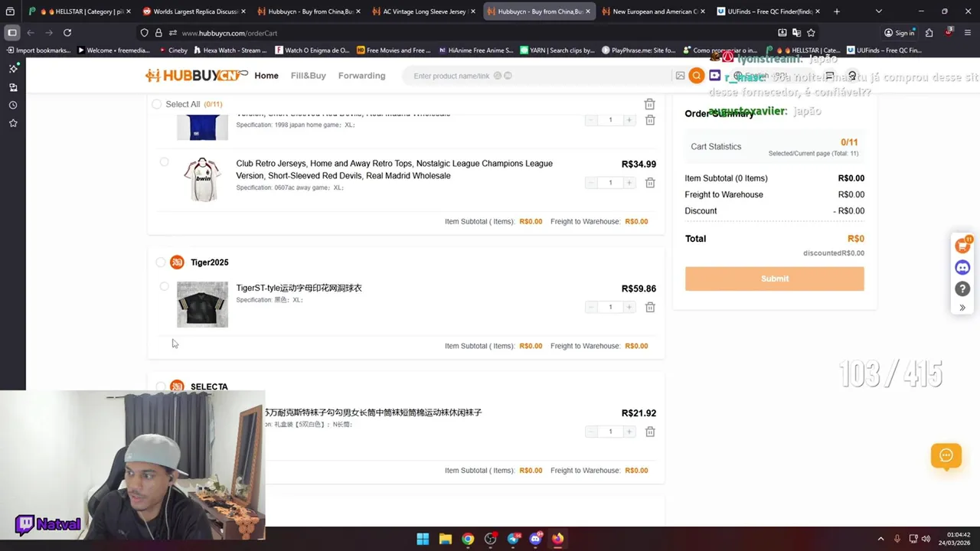Open the sidebar history clock icon
The image size is (980, 551).
tap(13, 105)
